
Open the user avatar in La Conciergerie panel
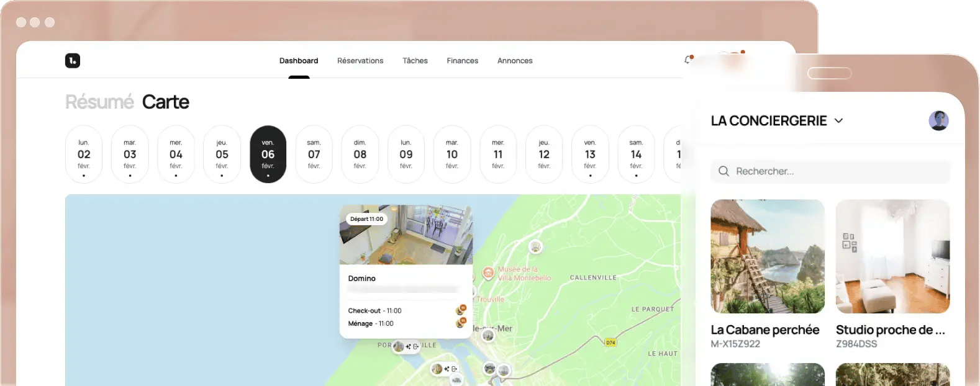point(938,120)
